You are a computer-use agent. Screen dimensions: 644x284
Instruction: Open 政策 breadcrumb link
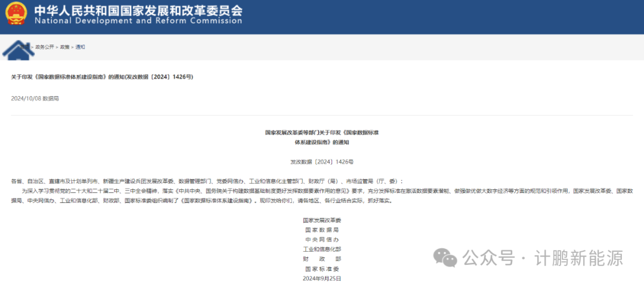tap(65, 47)
